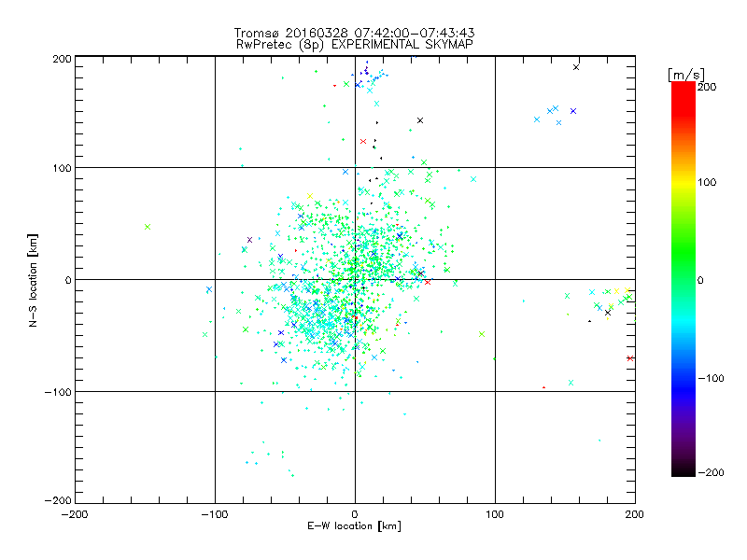Click the 0 tick label on the N-S axis
Image resolution: width=747 pixels, height=560 pixels.
pyautogui.click(x=68, y=280)
